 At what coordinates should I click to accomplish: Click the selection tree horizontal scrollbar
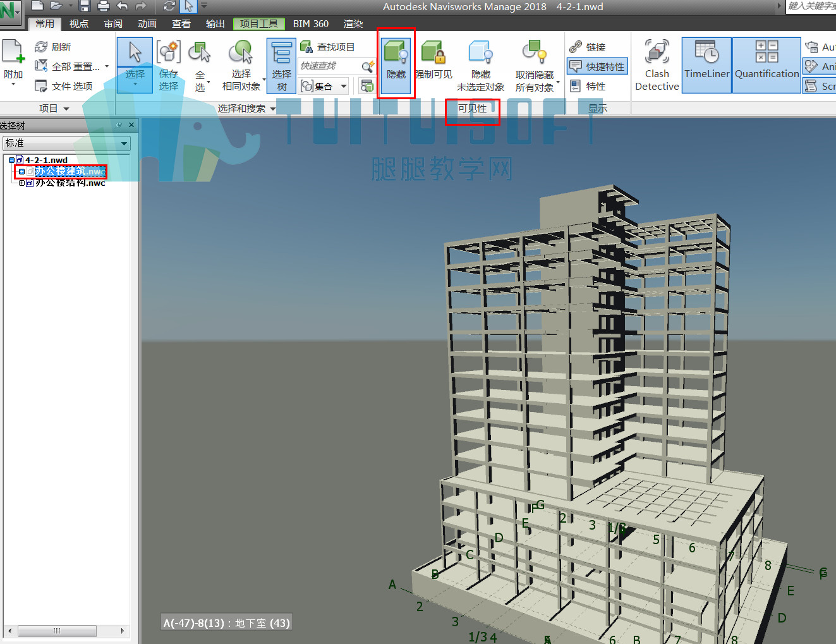tap(57, 631)
